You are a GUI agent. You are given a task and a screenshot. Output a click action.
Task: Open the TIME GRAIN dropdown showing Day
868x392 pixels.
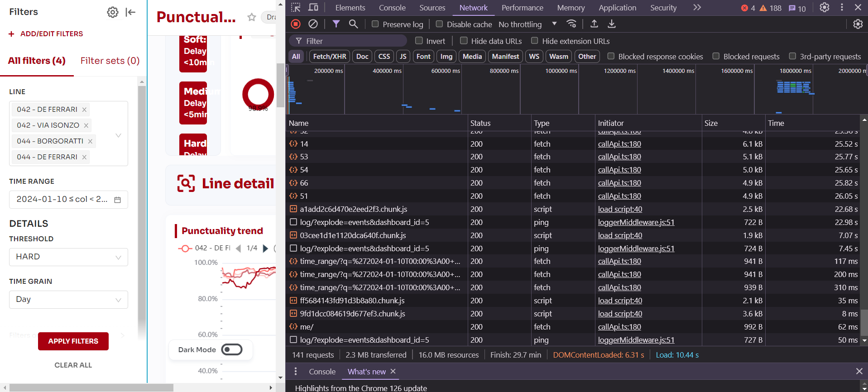(x=68, y=300)
